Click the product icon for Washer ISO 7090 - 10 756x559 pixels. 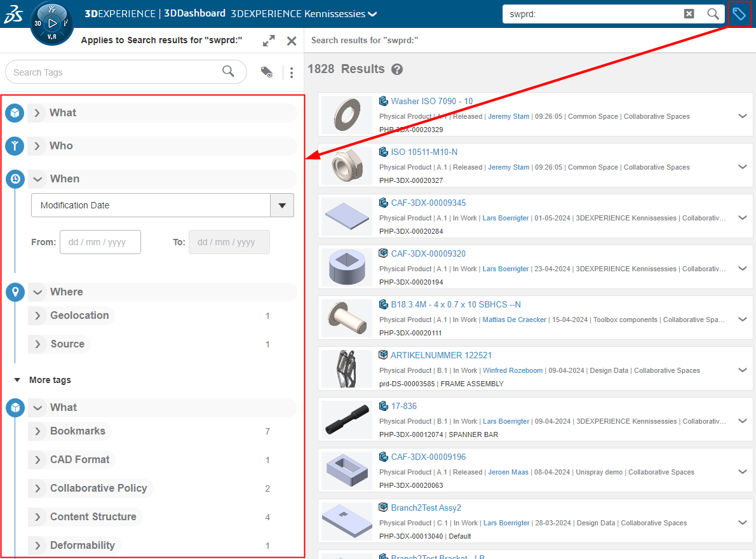pos(384,101)
